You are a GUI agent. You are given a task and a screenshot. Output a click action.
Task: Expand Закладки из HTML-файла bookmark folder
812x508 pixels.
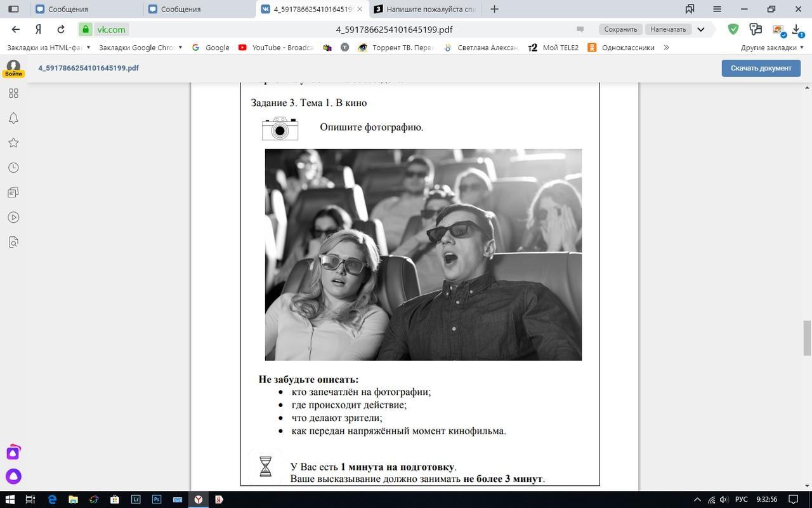click(49, 48)
